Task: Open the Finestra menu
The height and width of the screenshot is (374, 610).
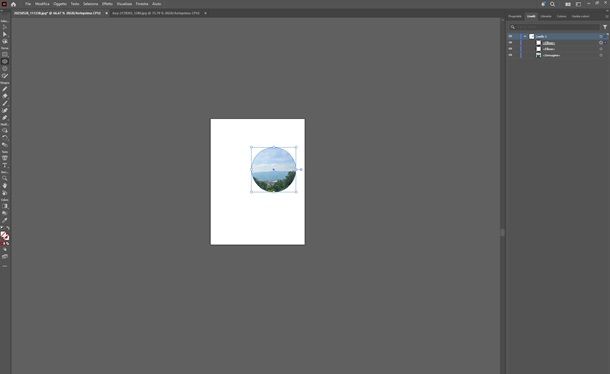Action: tap(142, 4)
